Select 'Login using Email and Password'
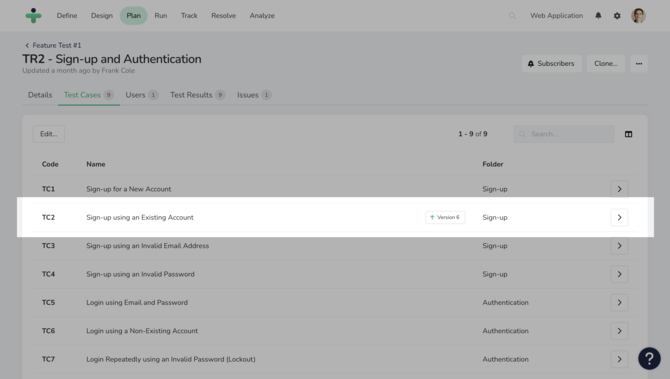This screenshot has width=670, height=379. pos(137,303)
